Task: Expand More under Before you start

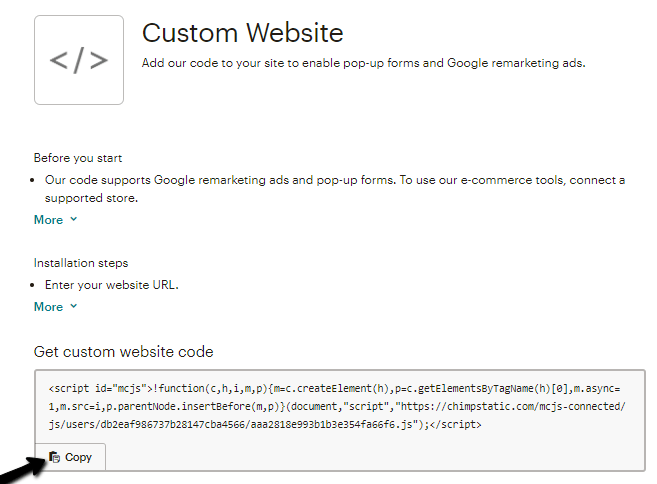Action: point(56,220)
